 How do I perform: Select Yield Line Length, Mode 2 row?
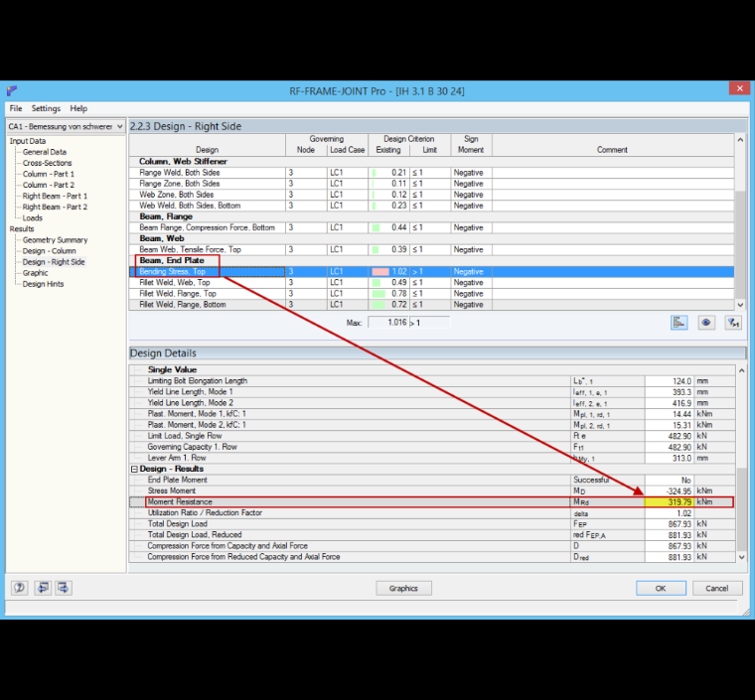[432, 403]
